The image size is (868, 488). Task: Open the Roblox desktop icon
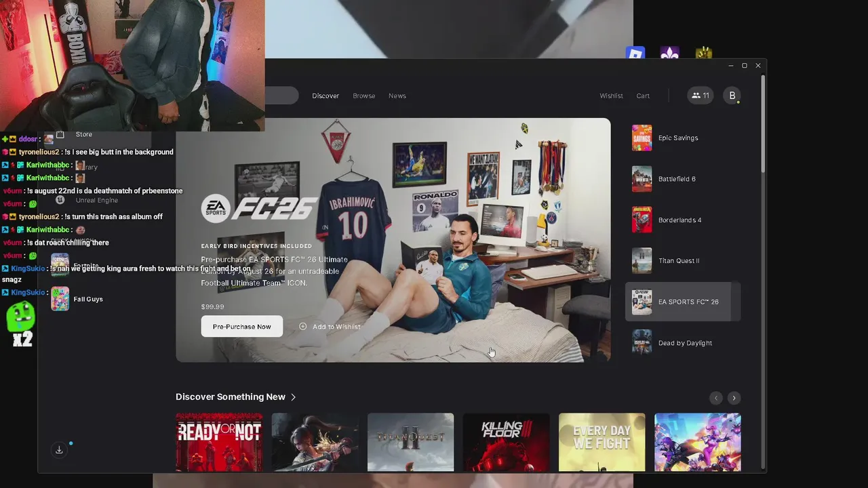point(635,53)
